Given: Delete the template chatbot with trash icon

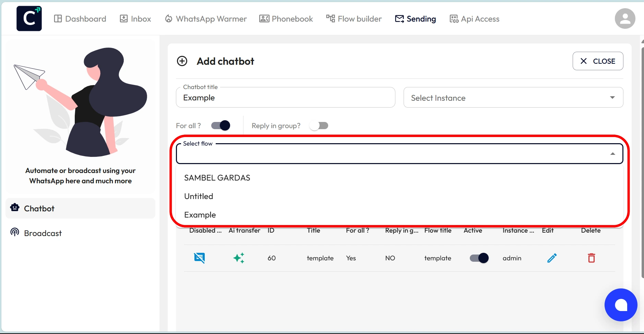Looking at the screenshot, I should pyautogui.click(x=591, y=258).
